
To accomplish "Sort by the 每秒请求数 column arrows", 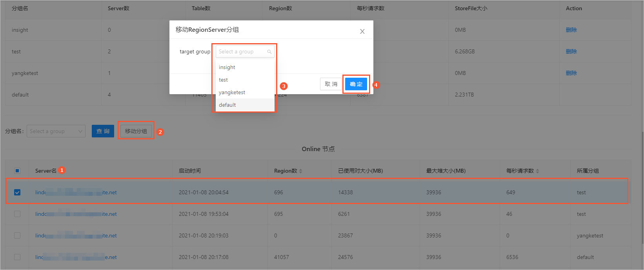I will pos(537,171).
